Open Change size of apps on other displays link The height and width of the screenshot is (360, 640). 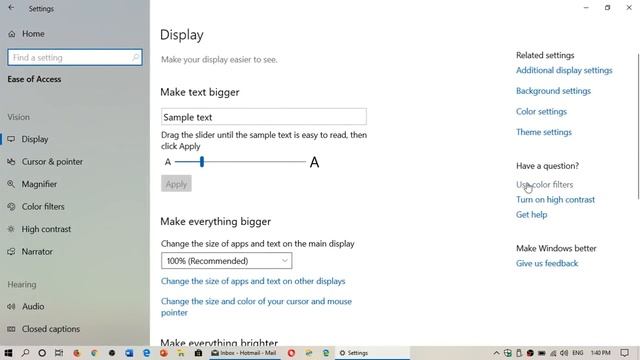click(253, 281)
